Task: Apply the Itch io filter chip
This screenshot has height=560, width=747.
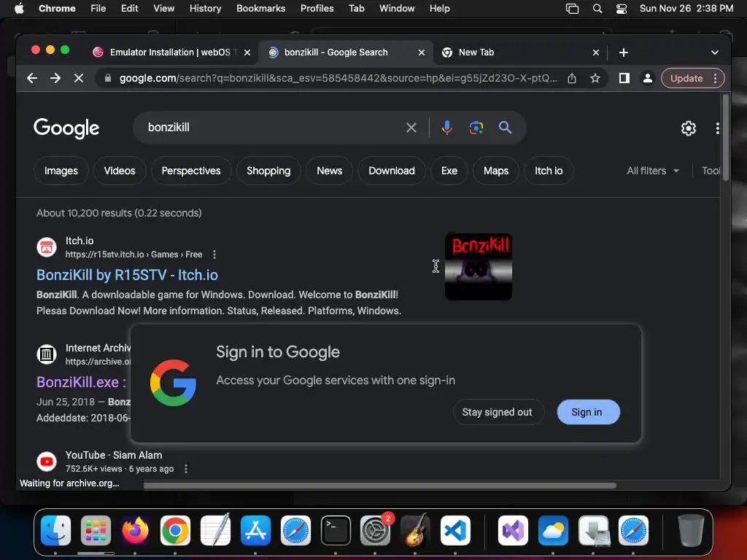Action: (549, 171)
